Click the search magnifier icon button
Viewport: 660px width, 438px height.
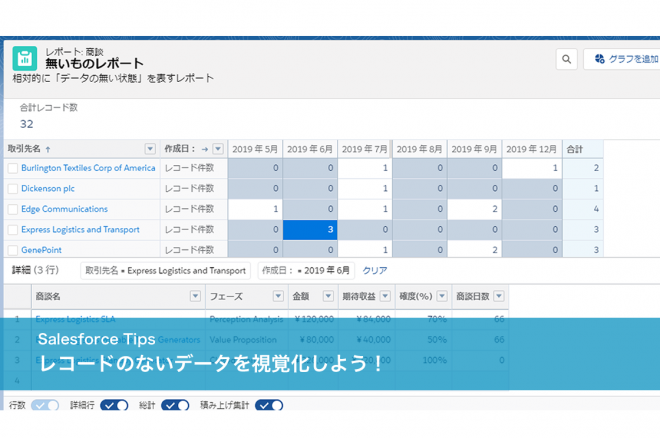567,59
